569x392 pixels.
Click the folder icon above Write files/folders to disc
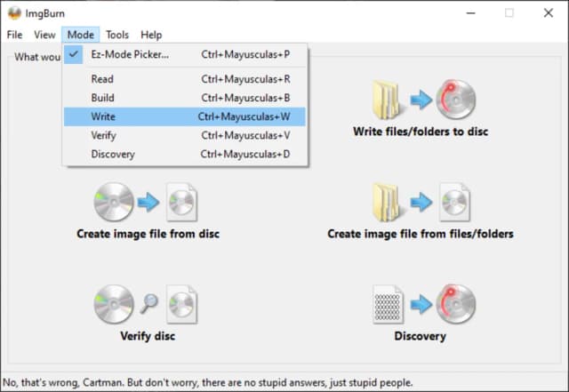pos(387,100)
